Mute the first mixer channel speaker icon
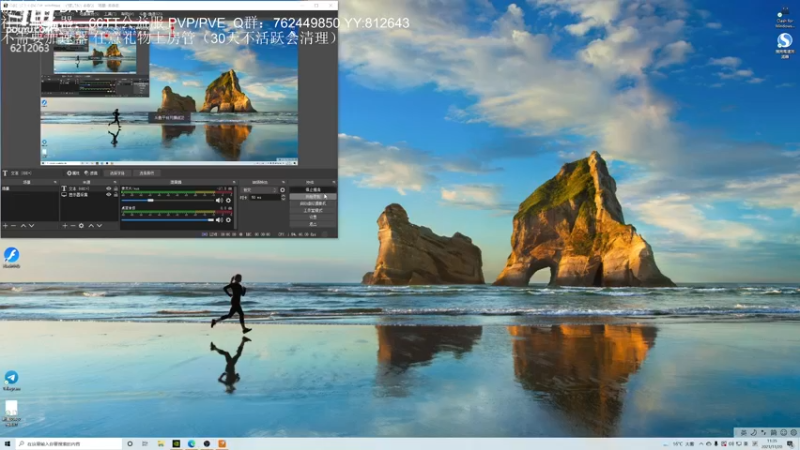The image size is (800, 450). coord(219,201)
